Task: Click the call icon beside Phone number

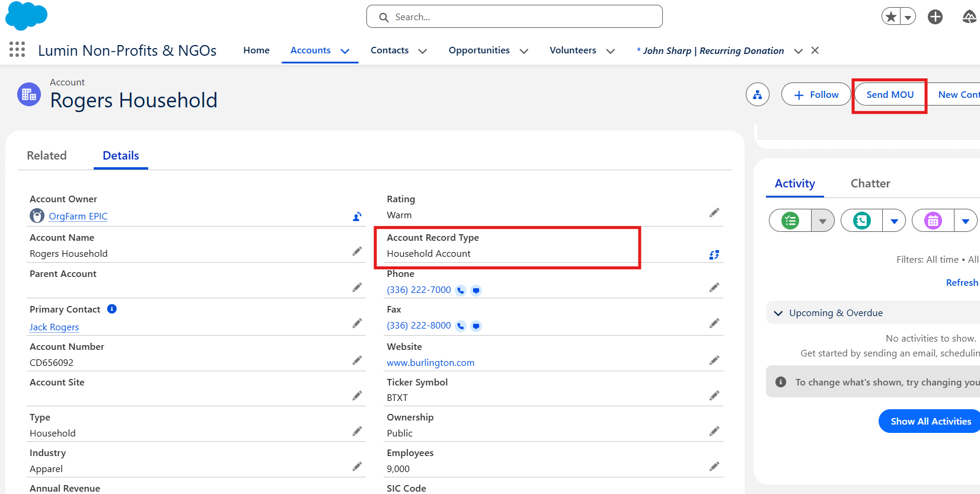Action: 461,291
